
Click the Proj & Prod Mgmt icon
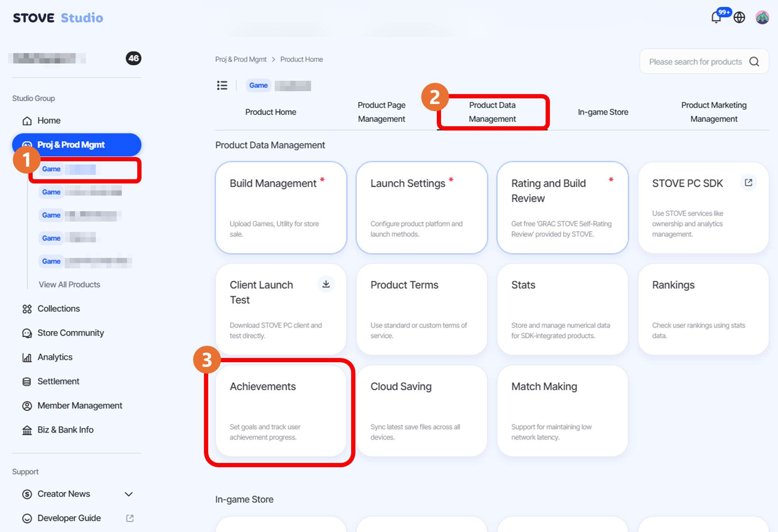pos(27,145)
